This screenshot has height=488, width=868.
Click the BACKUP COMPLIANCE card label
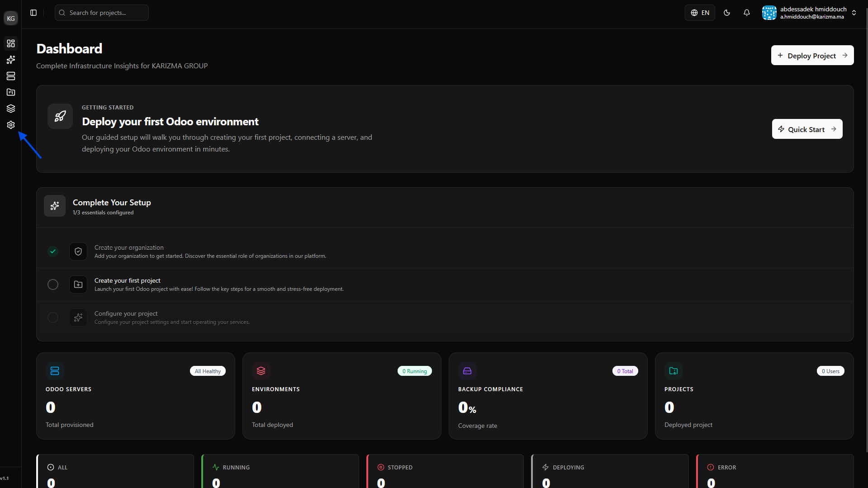point(490,389)
